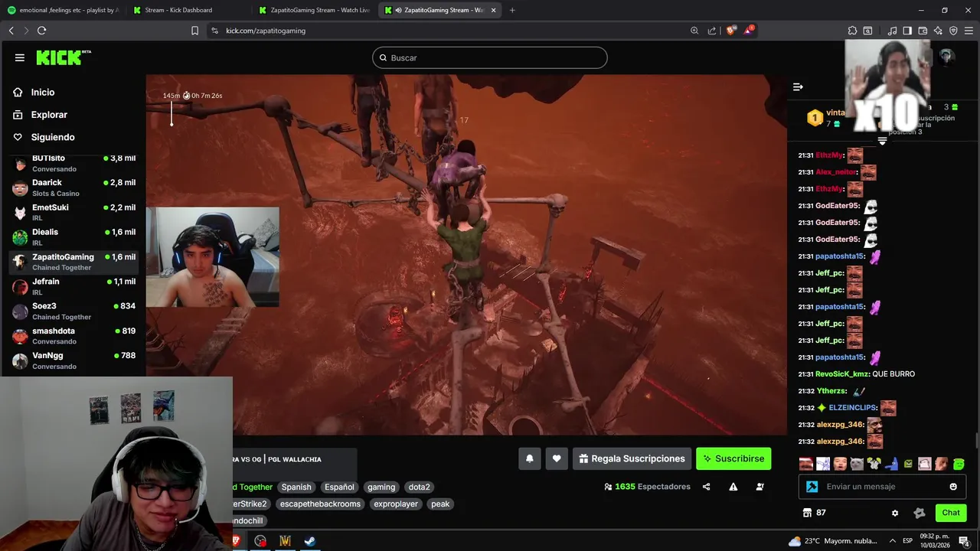Image resolution: width=980 pixels, height=551 pixels.
Task: Open the EmetSuki channel in the sidebar
Action: pyautogui.click(x=73, y=212)
